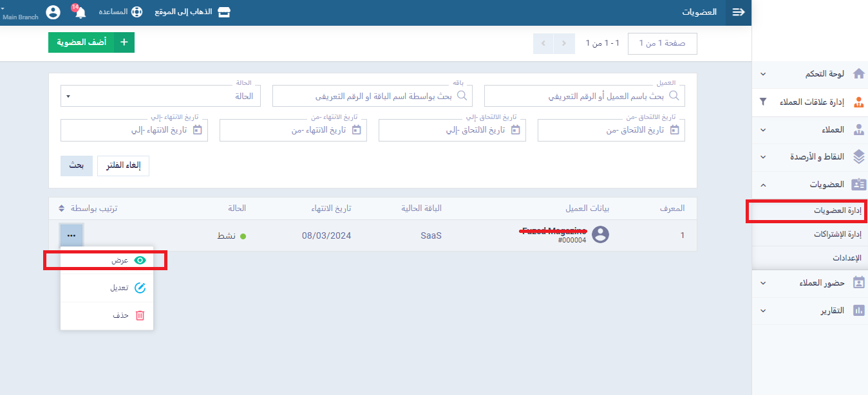Expand النقاط و الأرصدة section
868x395 pixels.
[763, 157]
